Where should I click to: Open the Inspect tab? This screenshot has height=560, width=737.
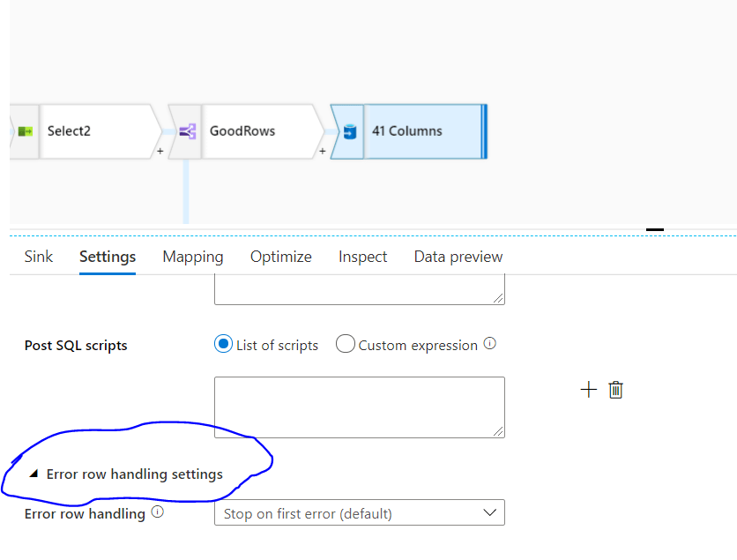click(x=362, y=257)
